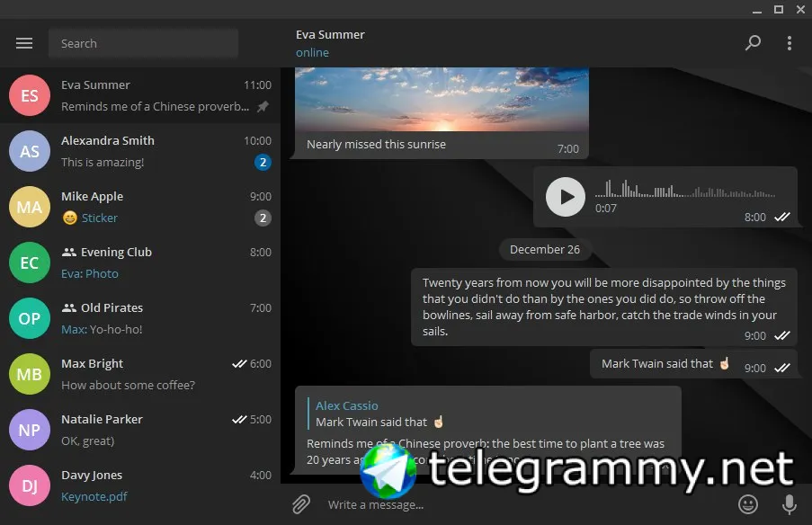Click the MB avatar
Screen dimensions: 812x525
pos(30,374)
